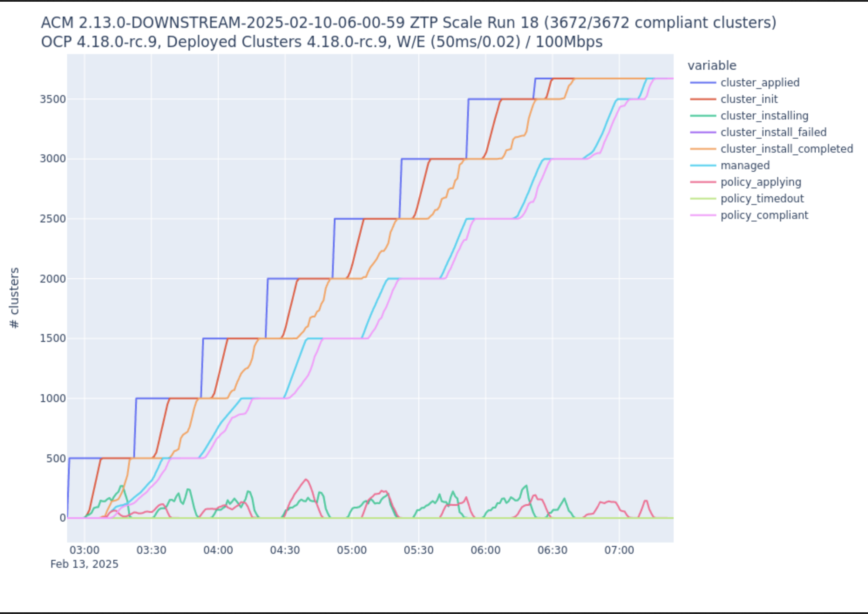868x614 pixels.
Task: Hide the managed series in legend
Action: (745, 165)
